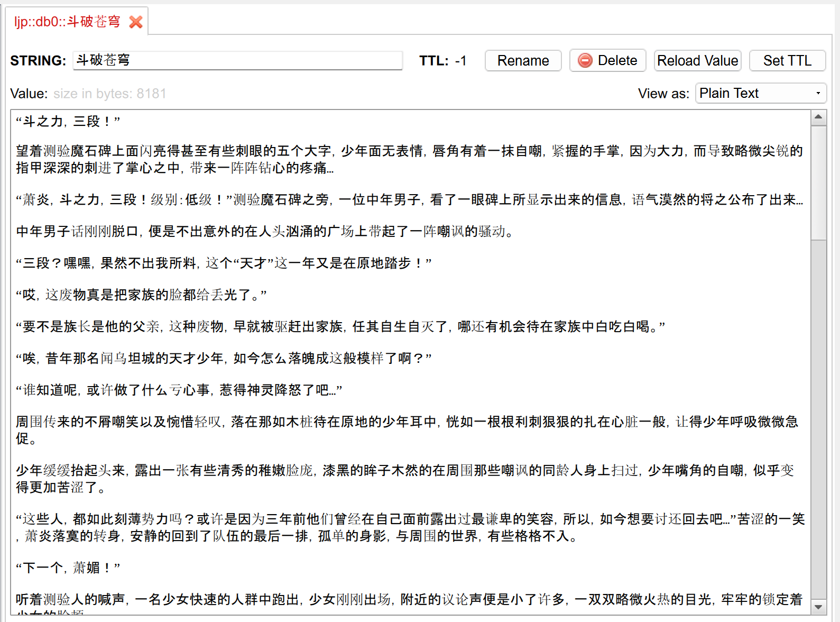Click the line starting “唉，昔年那名”
The height and width of the screenshot is (622, 840).
point(224,359)
